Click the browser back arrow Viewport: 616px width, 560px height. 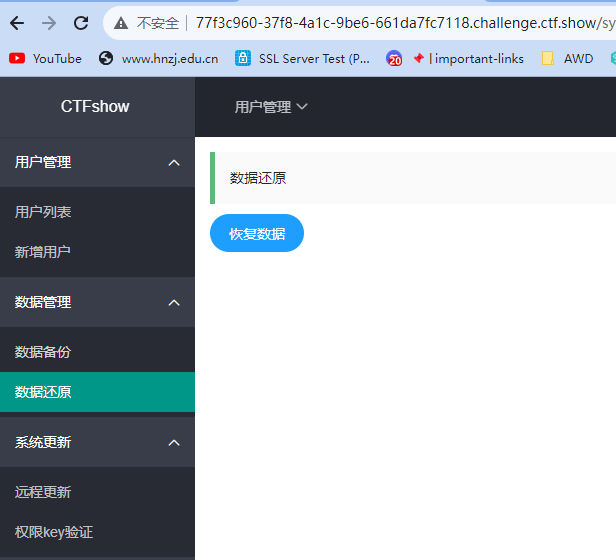17,23
